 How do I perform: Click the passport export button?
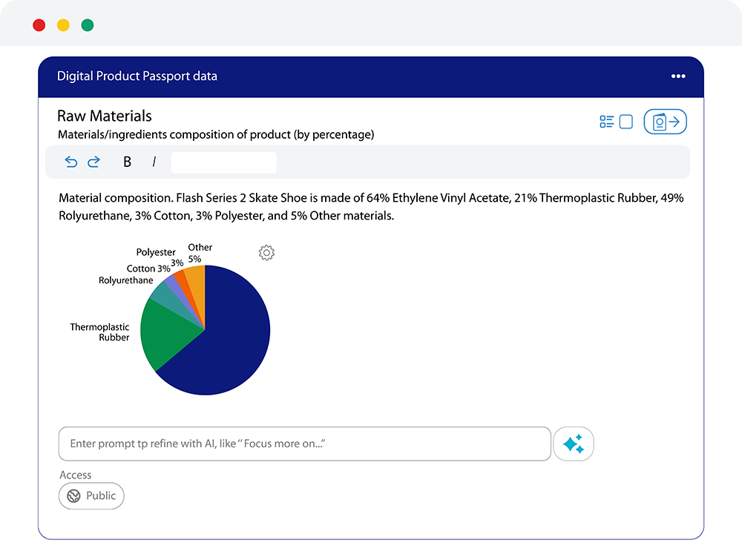point(666,122)
